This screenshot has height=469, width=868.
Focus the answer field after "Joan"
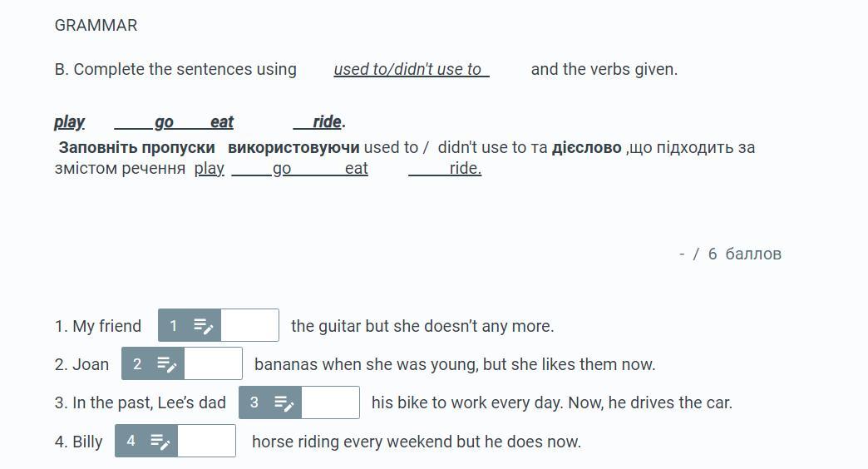(213, 363)
